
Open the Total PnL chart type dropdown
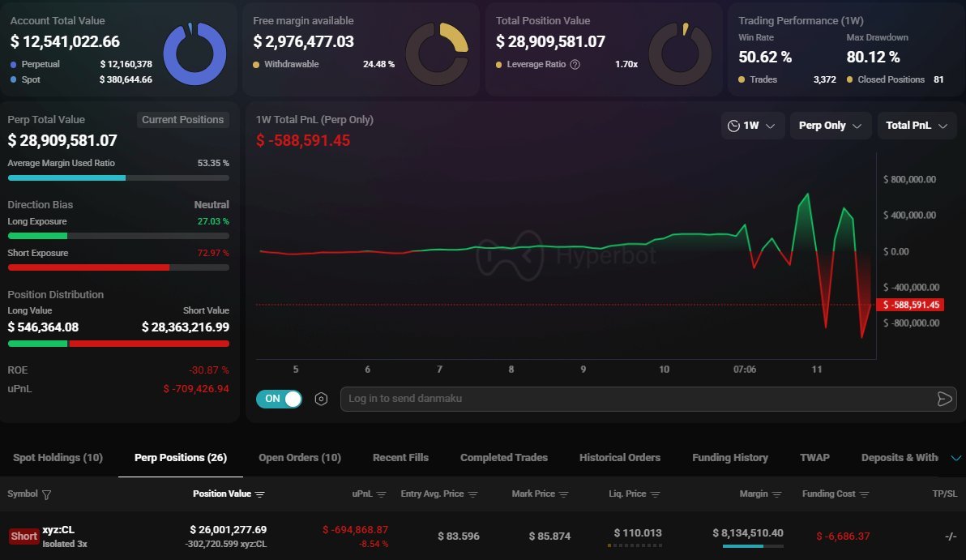tap(917, 125)
